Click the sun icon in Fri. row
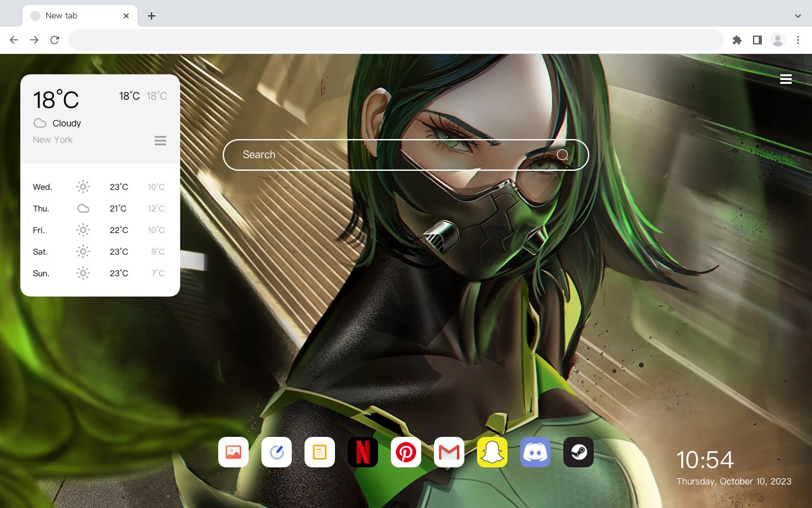Viewport: 812px width, 508px height. point(83,230)
